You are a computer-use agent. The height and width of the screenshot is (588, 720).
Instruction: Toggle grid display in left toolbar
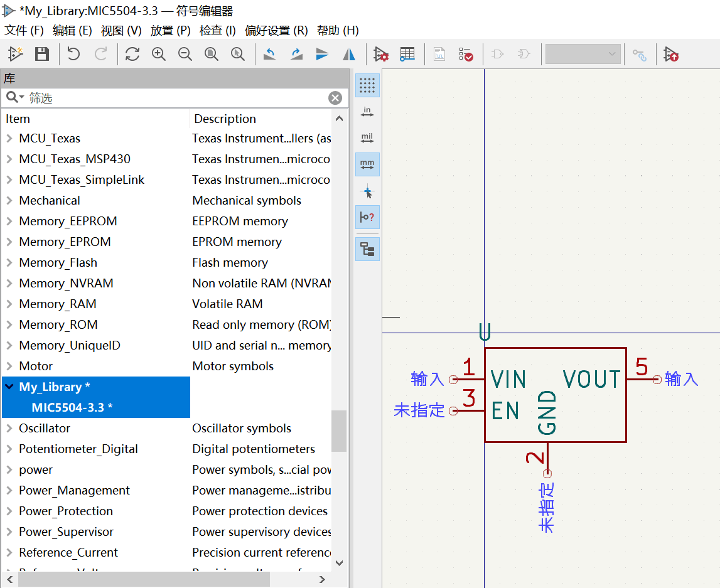(x=367, y=85)
